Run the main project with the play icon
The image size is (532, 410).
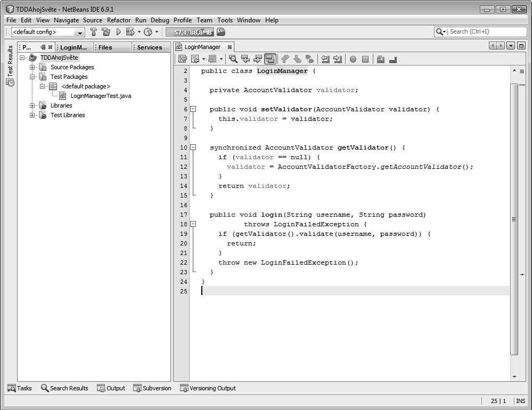click(118, 32)
